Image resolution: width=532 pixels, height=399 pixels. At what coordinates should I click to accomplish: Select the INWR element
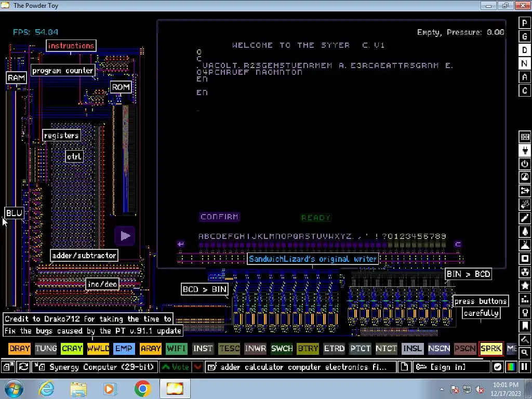point(255,349)
